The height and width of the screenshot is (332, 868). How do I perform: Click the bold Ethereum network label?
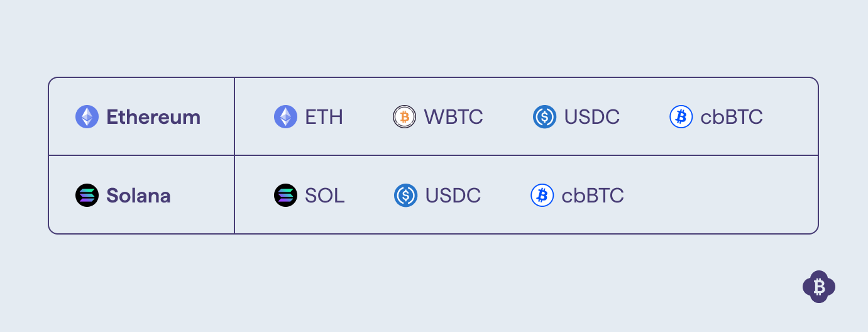click(x=153, y=117)
